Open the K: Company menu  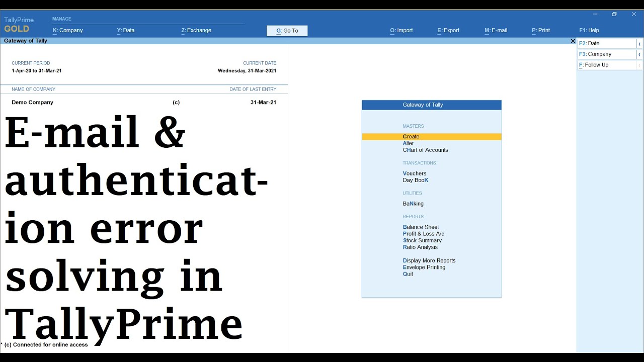[x=67, y=30]
